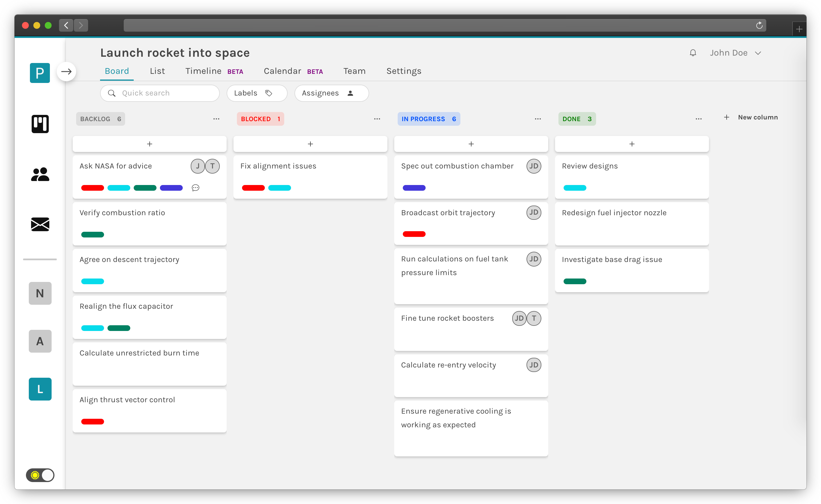This screenshot has width=821, height=504.
Task: Click the P project logo icon
Action: point(40,73)
